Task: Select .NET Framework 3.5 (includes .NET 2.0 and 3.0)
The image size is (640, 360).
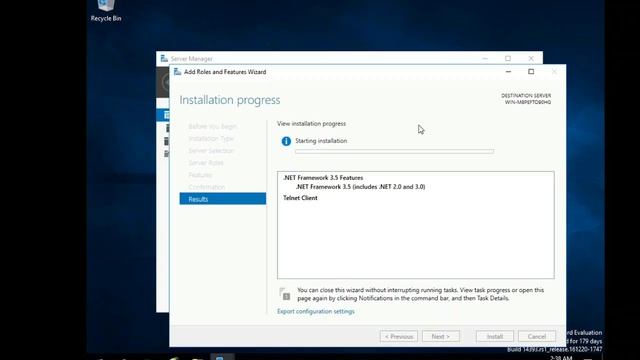Action: (360, 187)
